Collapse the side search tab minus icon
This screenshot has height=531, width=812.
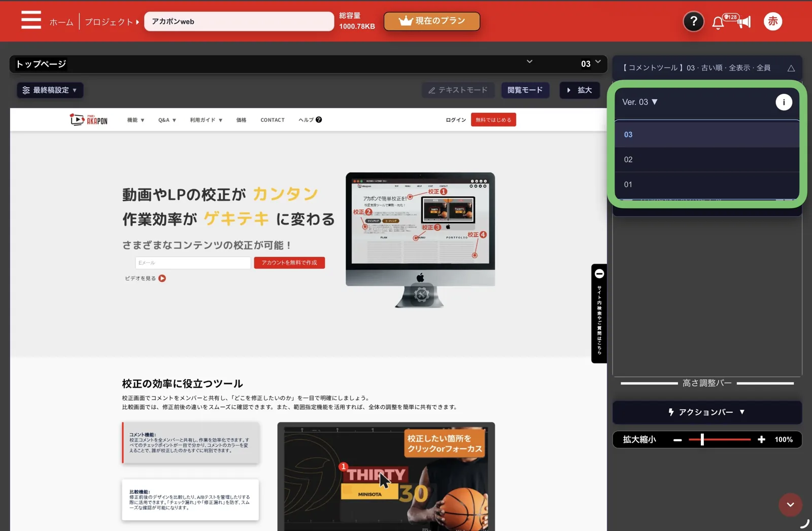599,274
